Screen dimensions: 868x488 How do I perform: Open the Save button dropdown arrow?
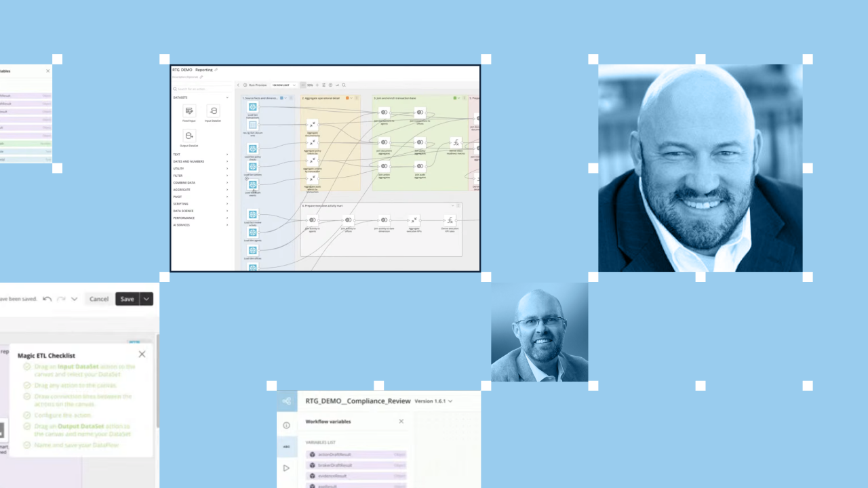[x=146, y=299]
